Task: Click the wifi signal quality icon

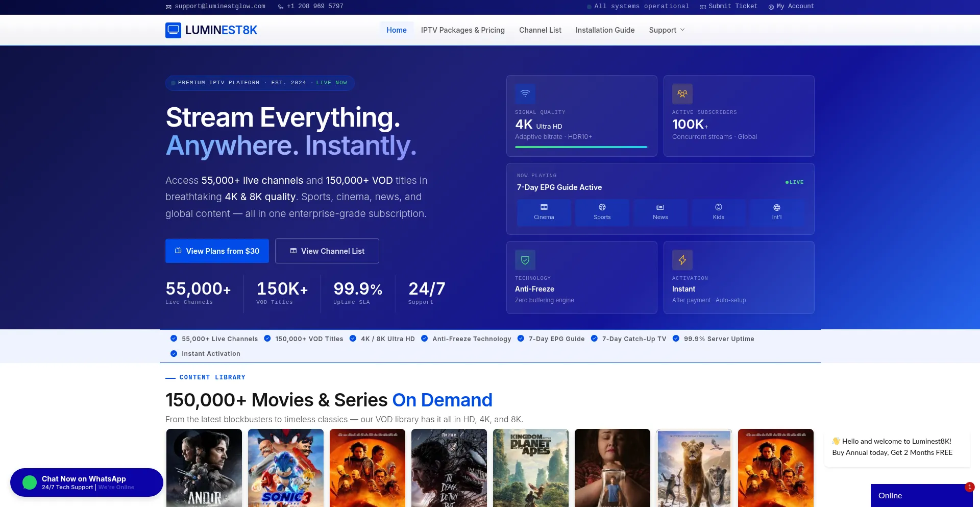Action: click(525, 94)
